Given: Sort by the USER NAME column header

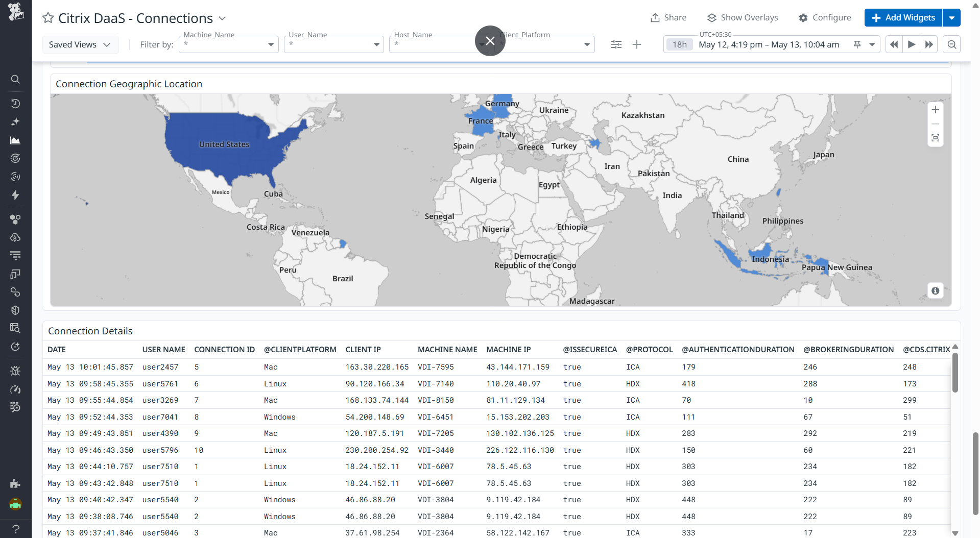Looking at the screenshot, I should [x=164, y=350].
